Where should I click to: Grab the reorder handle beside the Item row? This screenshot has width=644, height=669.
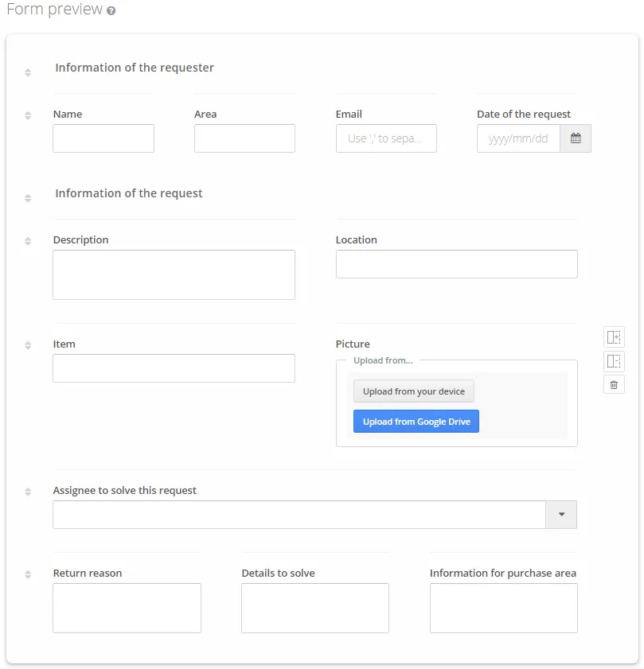click(28, 345)
